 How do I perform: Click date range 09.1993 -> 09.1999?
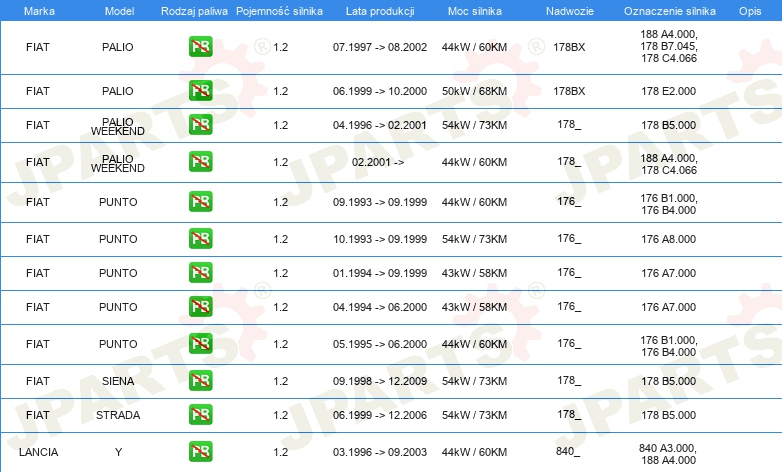point(380,202)
